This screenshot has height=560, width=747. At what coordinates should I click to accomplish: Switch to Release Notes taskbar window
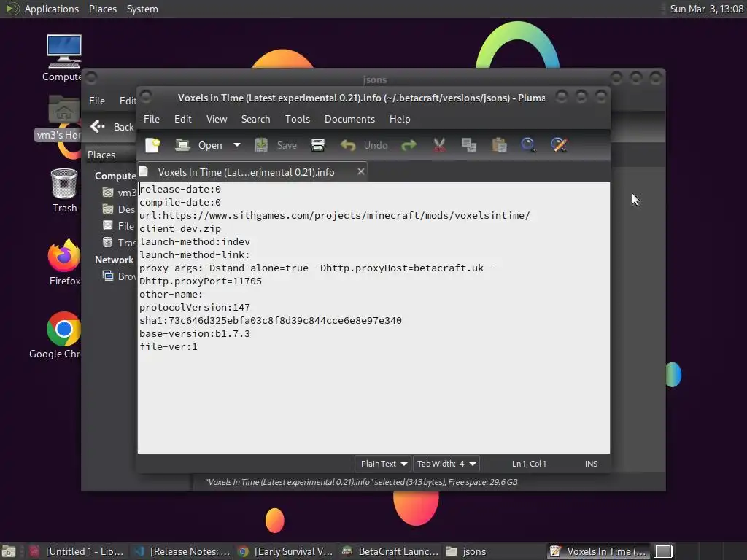tap(182, 551)
